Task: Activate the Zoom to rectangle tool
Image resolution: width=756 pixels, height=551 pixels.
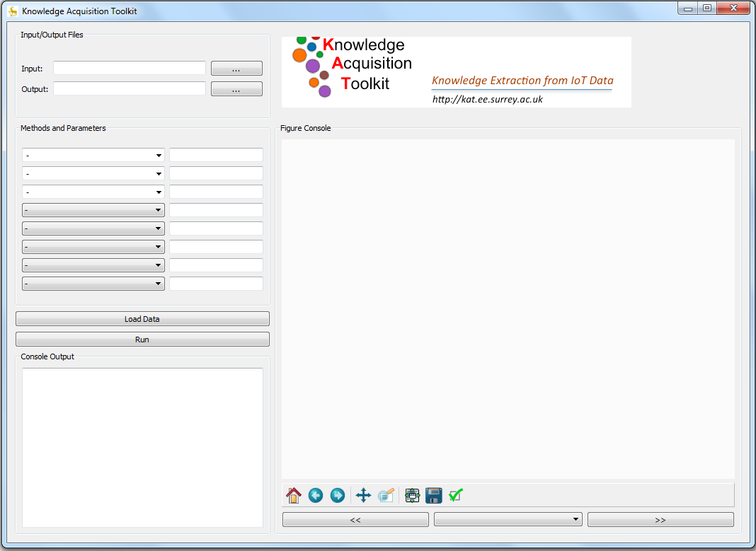Action: click(x=386, y=495)
